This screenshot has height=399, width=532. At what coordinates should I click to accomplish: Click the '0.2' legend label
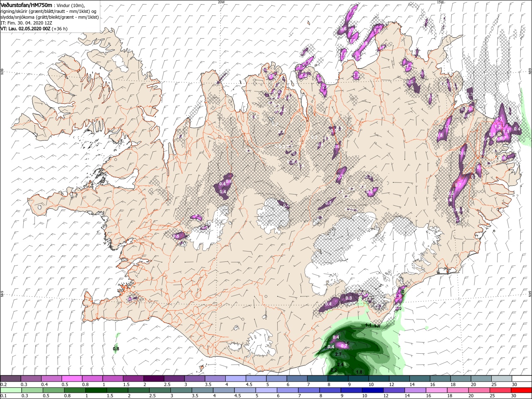click(3, 384)
